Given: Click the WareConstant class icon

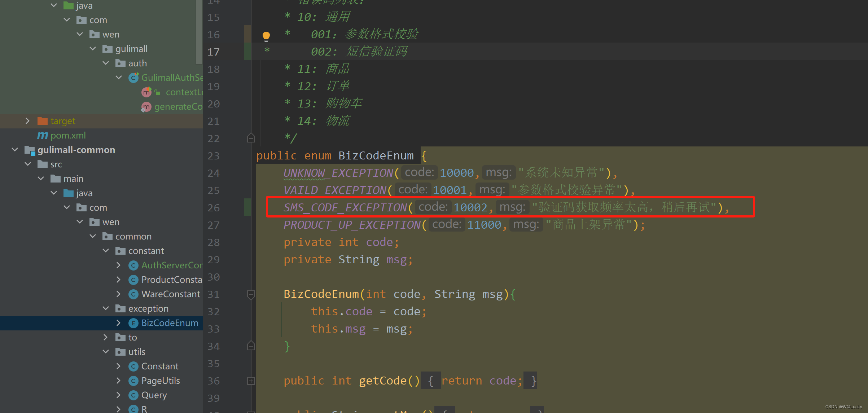Looking at the screenshot, I should click(x=133, y=294).
